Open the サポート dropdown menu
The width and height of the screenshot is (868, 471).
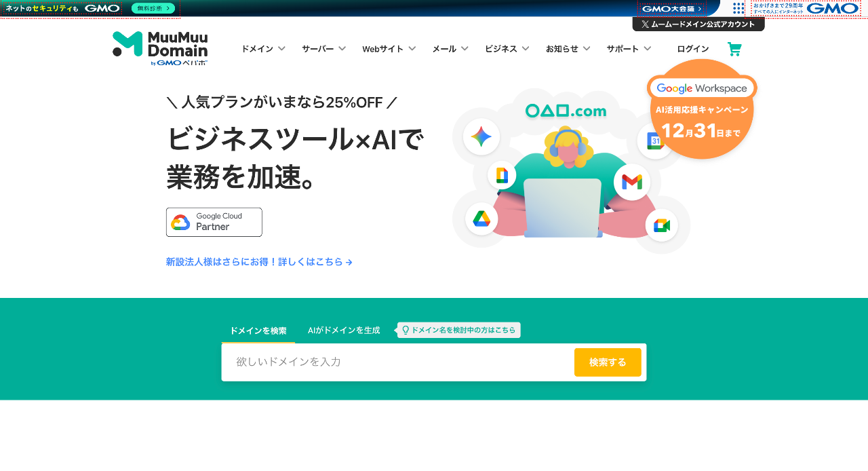click(628, 48)
